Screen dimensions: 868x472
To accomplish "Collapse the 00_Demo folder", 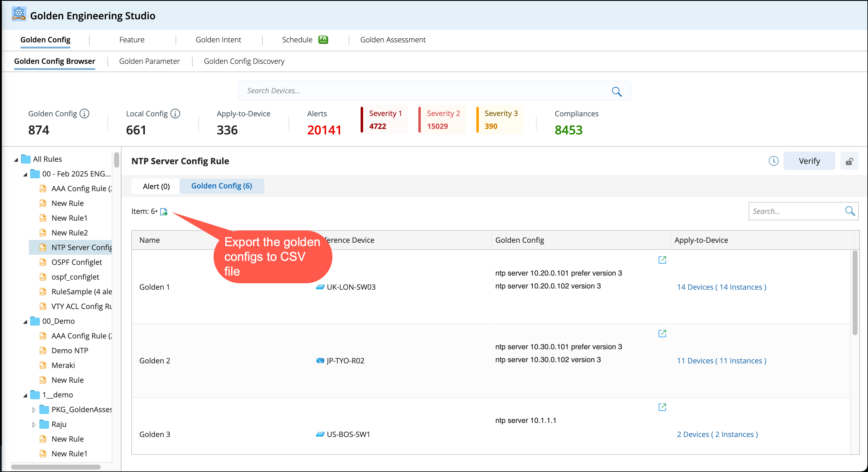I will pos(25,322).
